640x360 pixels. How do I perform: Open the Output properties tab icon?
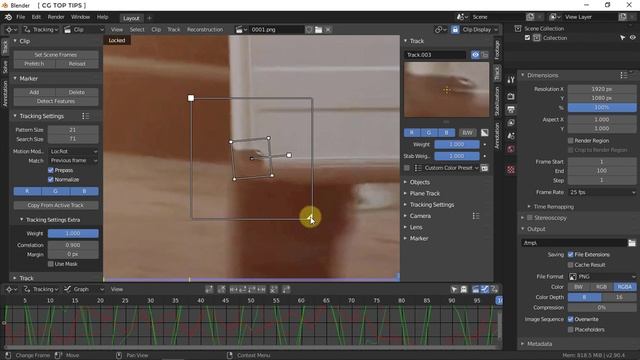(x=511, y=109)
